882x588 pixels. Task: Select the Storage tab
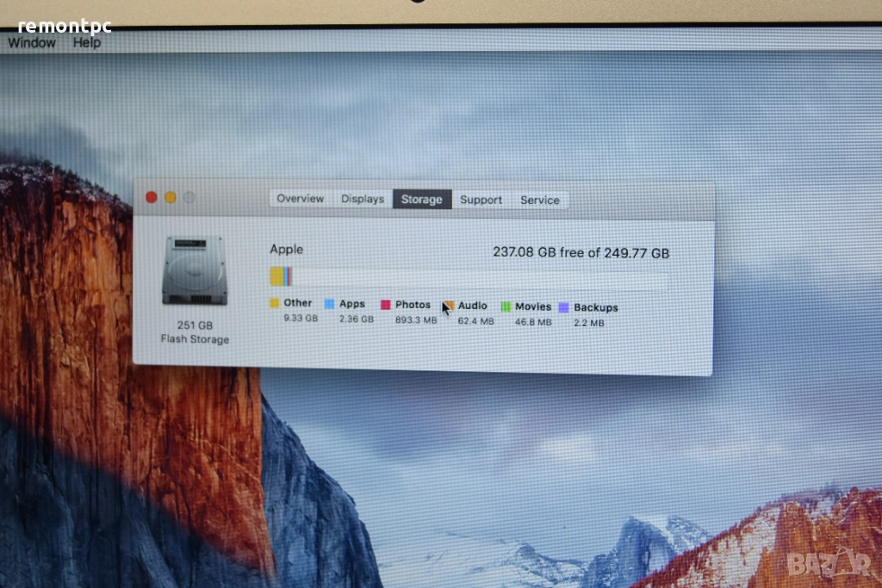pos(422,199)
